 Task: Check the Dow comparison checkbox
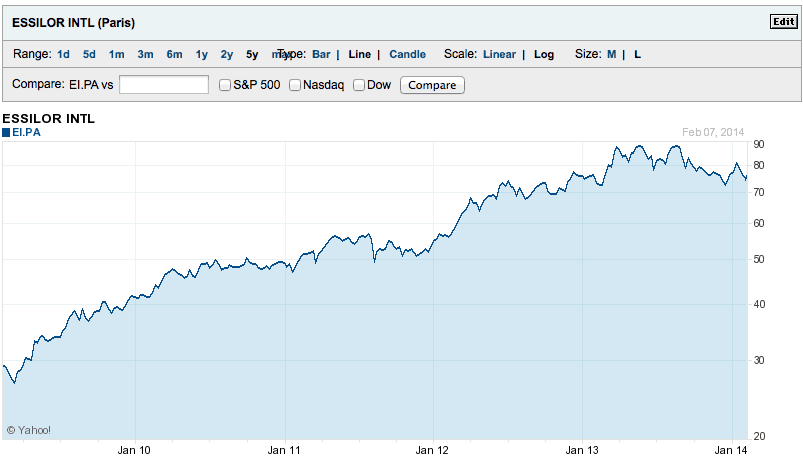click(359, 85)
